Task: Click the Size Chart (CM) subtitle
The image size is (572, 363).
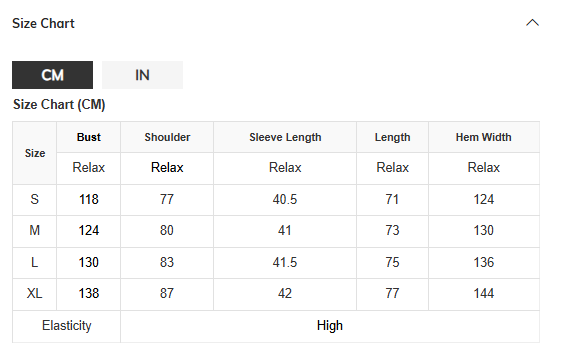Action: (59, 105)
